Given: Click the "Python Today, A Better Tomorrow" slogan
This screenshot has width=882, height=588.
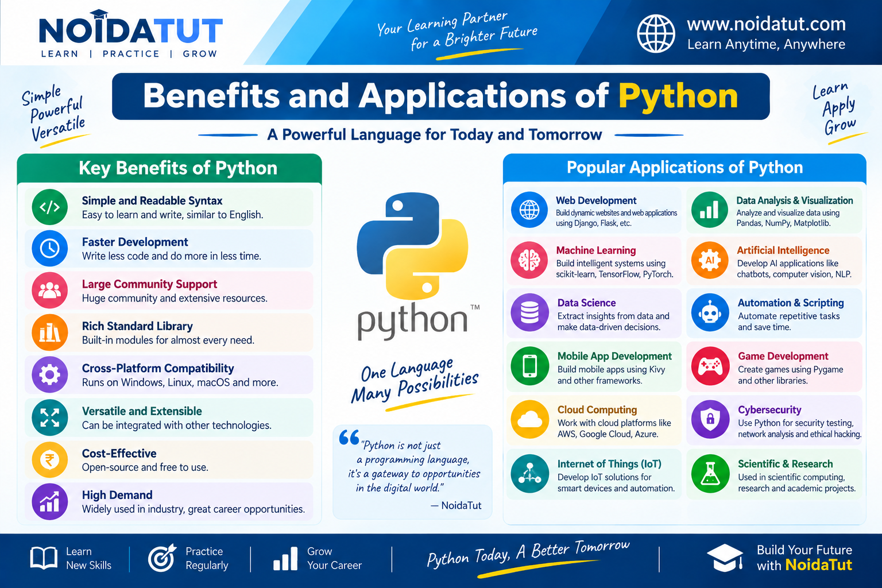Looking at the screenshot, I should pyautogui.click(x=528, y=554).
